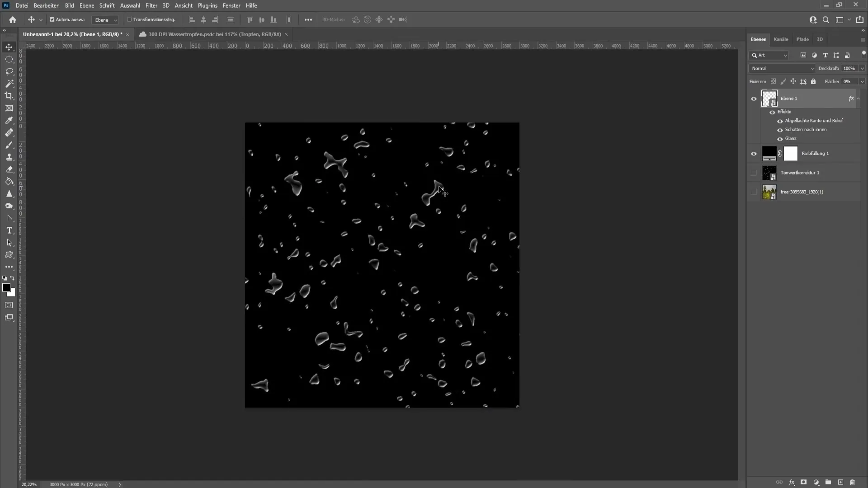
Task: Select the Healing Brush tool
Action: tap(9, 132)
